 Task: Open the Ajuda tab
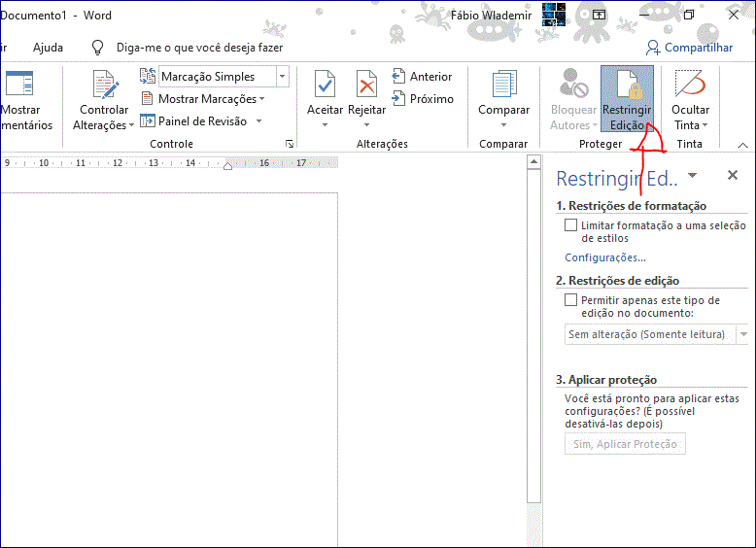click(x=48, y=48)
